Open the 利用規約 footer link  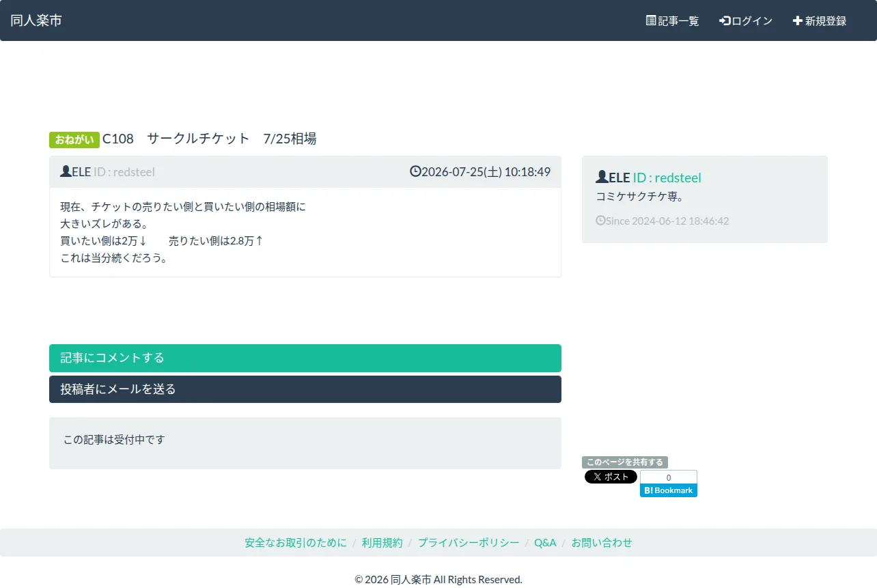tap(382, 543)
